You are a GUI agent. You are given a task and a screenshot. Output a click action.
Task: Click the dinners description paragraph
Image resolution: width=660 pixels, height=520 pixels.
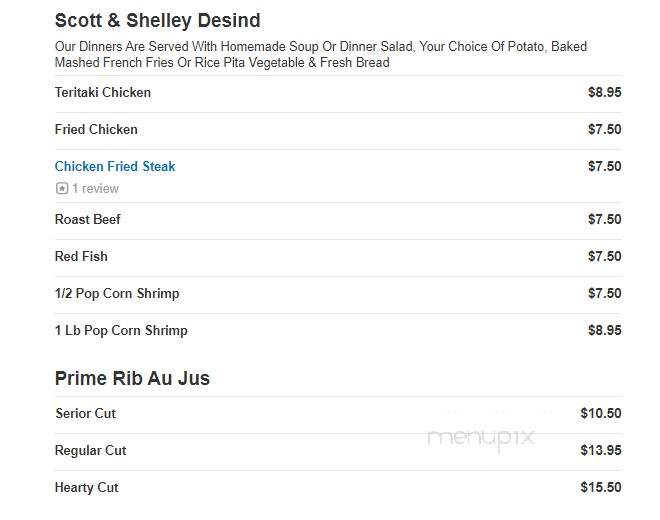point(321,54)
